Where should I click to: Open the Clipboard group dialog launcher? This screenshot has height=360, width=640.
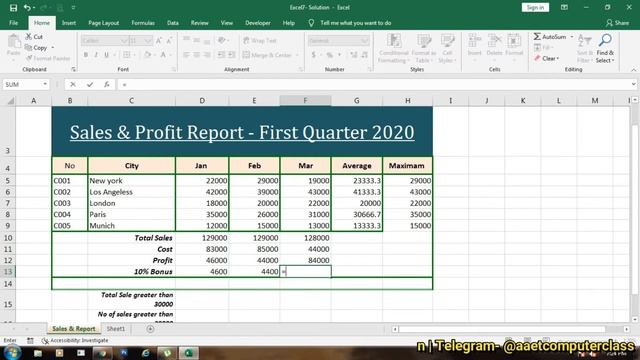[x=73, y=69]
